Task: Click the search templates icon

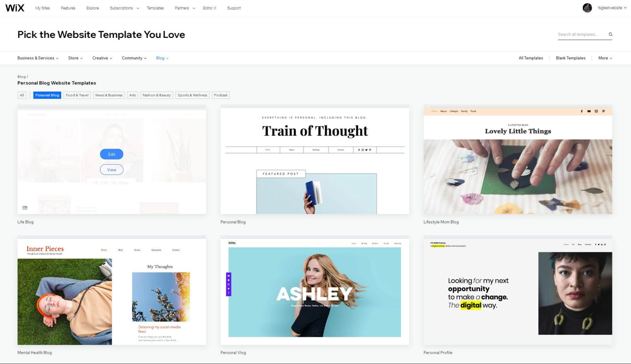Action: 610,34
